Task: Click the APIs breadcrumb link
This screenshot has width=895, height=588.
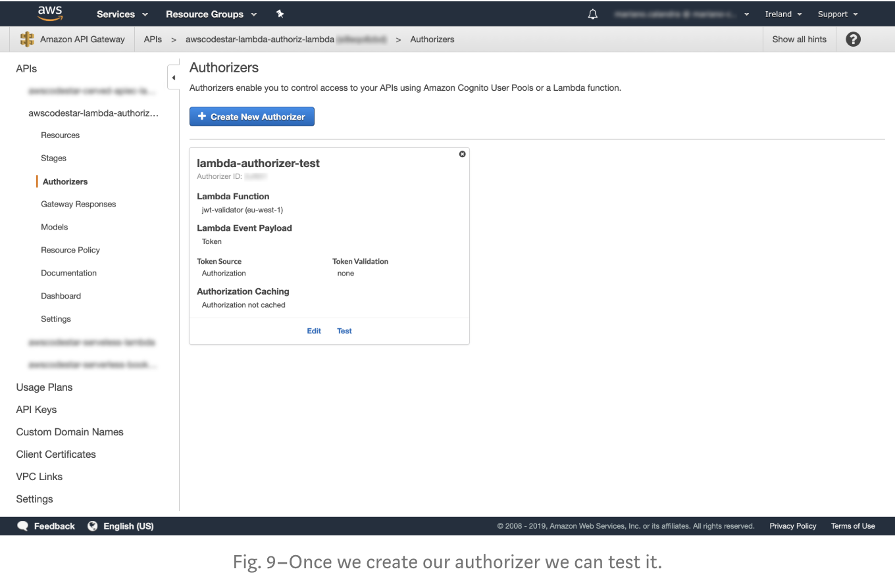Action: click(x=153, y=39)
